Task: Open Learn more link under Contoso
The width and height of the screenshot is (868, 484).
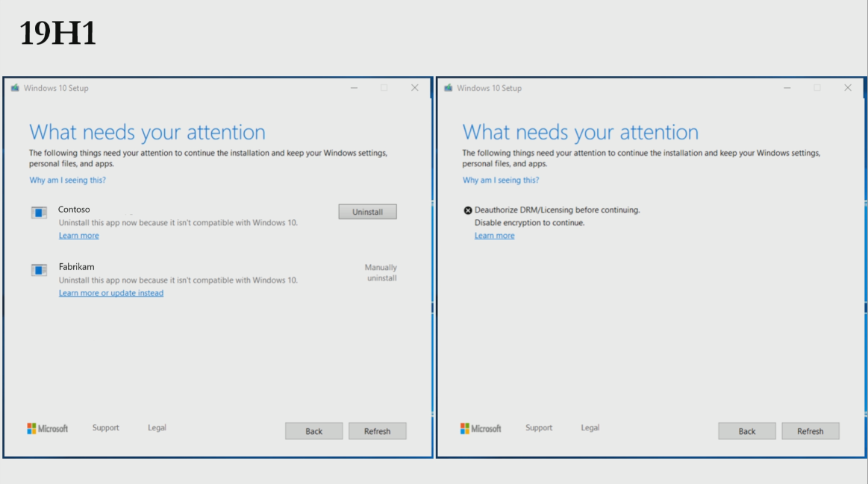Action: 78,236
